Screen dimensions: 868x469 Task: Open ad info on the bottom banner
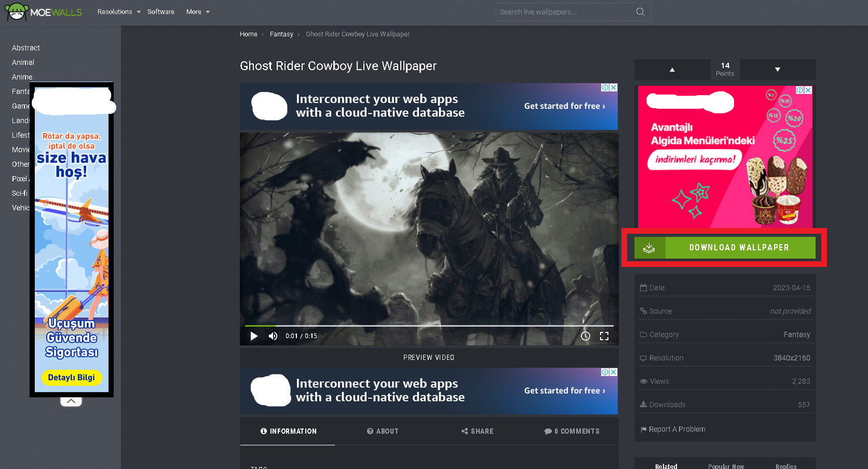[605, 372]
